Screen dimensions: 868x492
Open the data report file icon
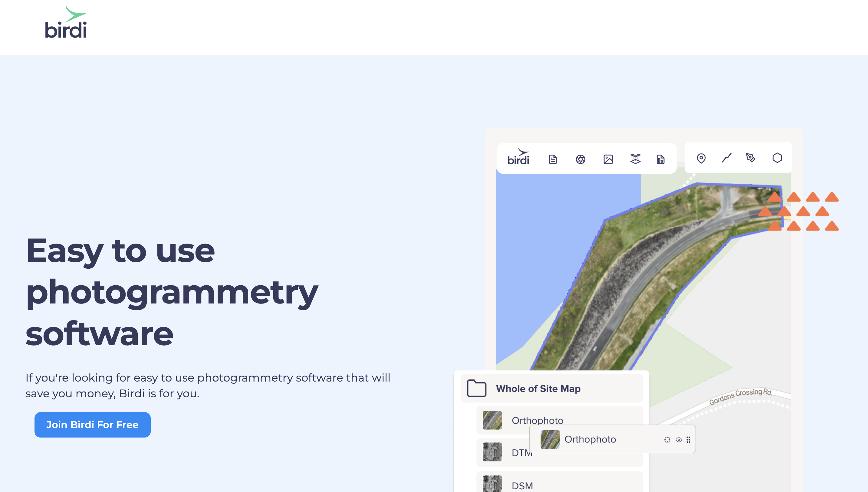660,159
